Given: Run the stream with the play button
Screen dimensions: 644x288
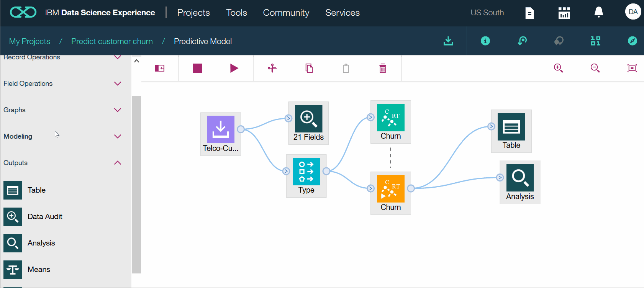Looking at the screenshot, I should (x=234, y=68).
